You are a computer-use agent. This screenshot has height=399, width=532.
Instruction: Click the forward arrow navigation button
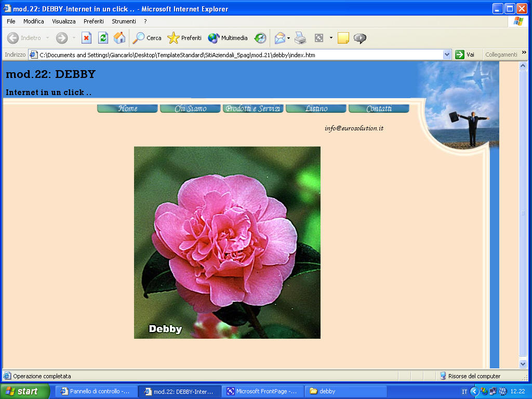pyautogui.click(x=62, y=38)
